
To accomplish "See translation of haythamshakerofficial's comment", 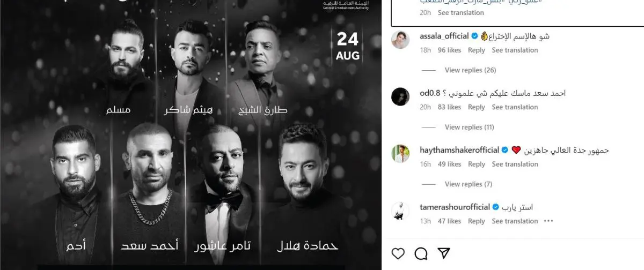I will coord(515,164).
